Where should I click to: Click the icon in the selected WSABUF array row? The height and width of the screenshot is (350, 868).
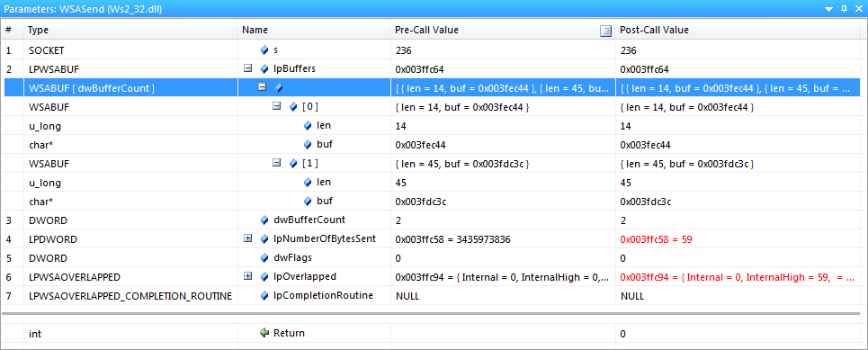point(279,88)
